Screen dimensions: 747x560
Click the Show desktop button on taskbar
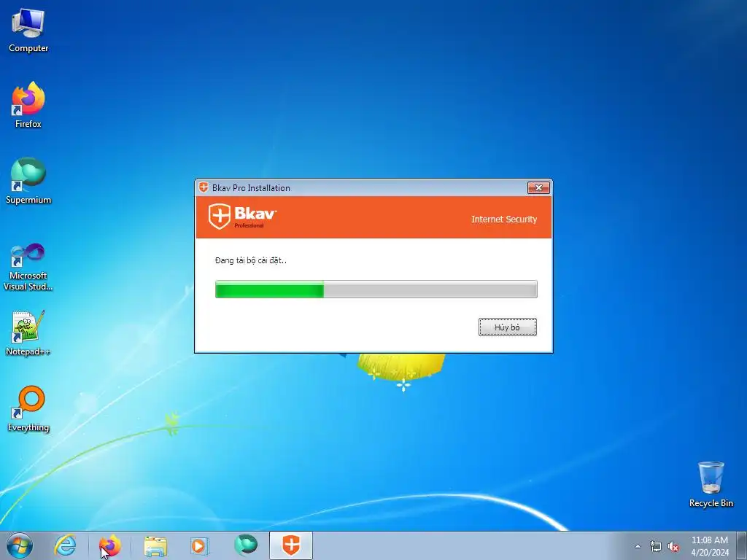(742, 545)
